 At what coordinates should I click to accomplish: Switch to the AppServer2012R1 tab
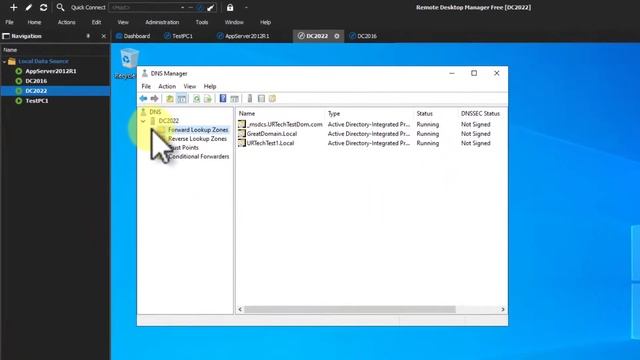pos(243,36)
